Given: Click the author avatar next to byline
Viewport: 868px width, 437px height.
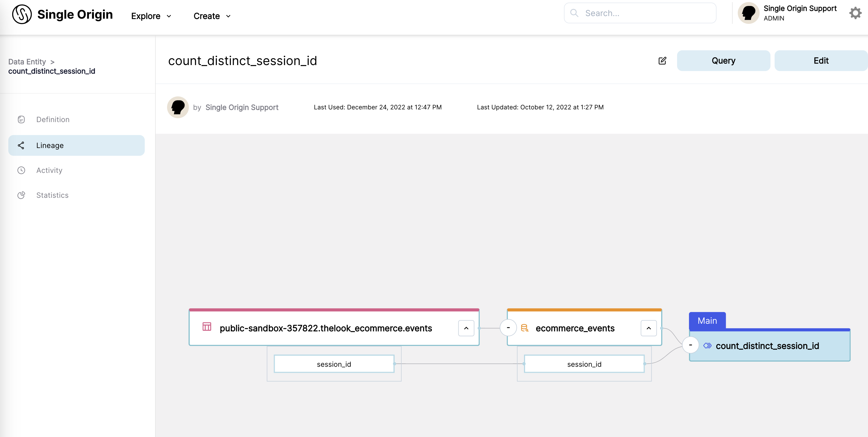Looking at the screenshot, I should [x=178, y=107].
